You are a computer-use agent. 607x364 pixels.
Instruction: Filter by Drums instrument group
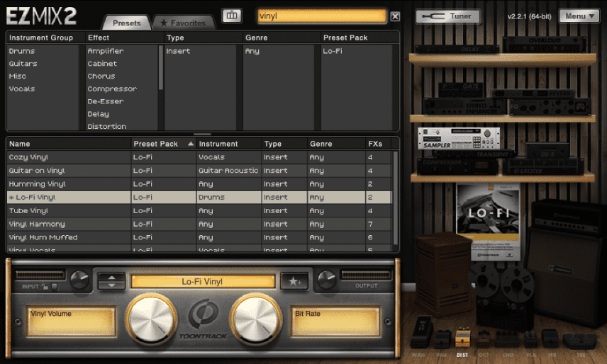[22, 51]
